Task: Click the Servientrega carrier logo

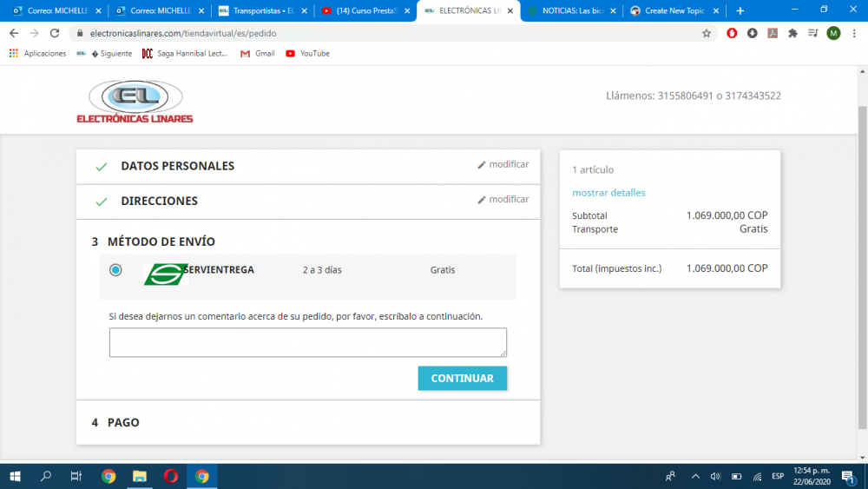Action: (x=166, y=274)
